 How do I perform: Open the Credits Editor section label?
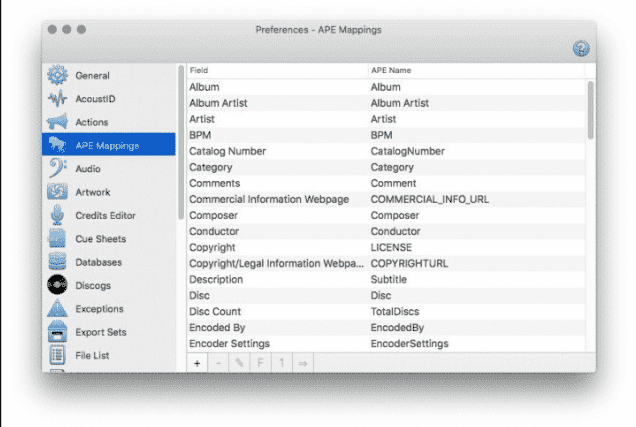105,215
